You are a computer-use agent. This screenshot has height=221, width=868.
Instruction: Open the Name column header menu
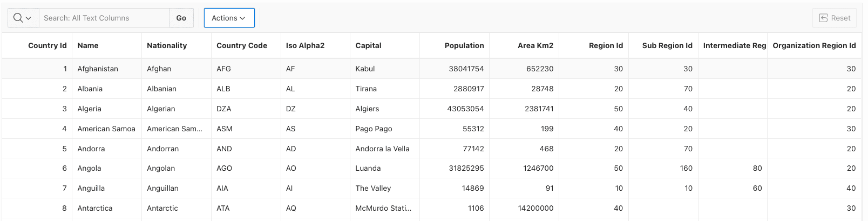[x=88, y=45]
